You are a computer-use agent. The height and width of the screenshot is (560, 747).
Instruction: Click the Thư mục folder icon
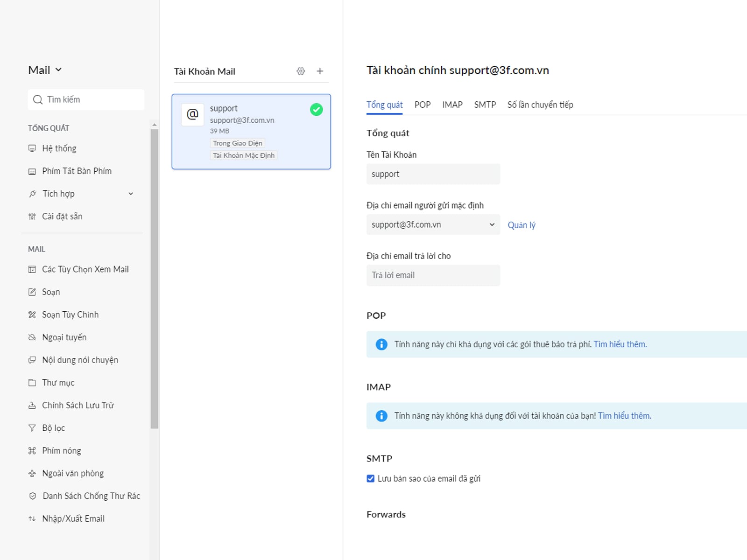coord(32,383)
